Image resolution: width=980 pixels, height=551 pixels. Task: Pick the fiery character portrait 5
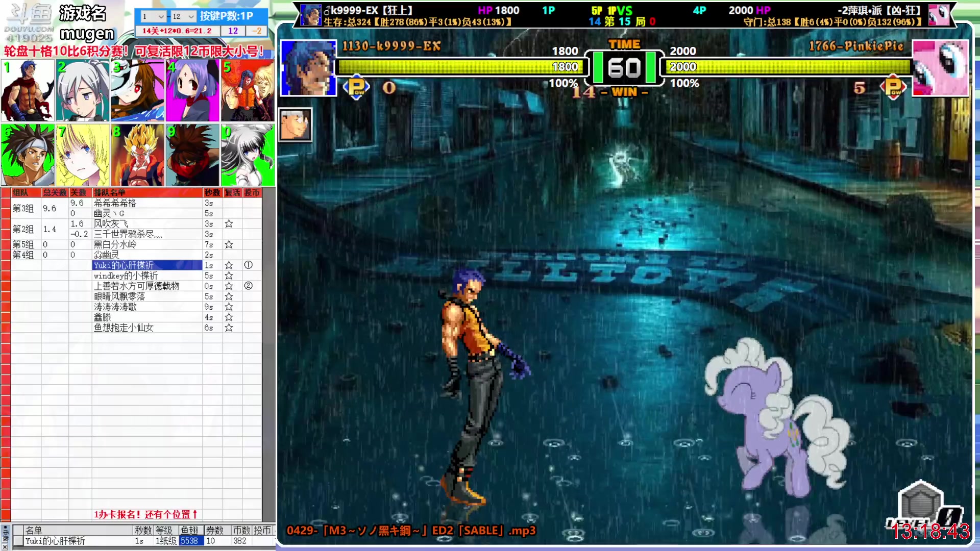(248, 90)
